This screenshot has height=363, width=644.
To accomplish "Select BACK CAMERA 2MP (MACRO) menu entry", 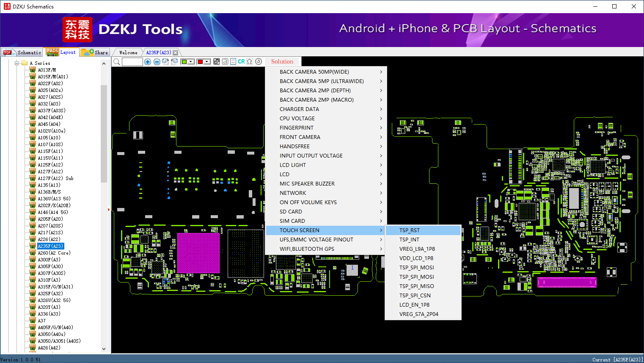I will click(325, 100).
